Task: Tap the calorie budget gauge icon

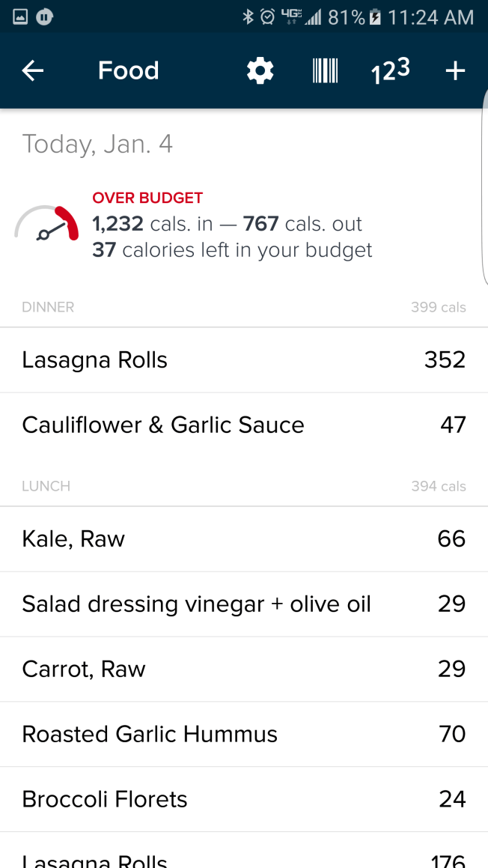Action: (46, 225)
